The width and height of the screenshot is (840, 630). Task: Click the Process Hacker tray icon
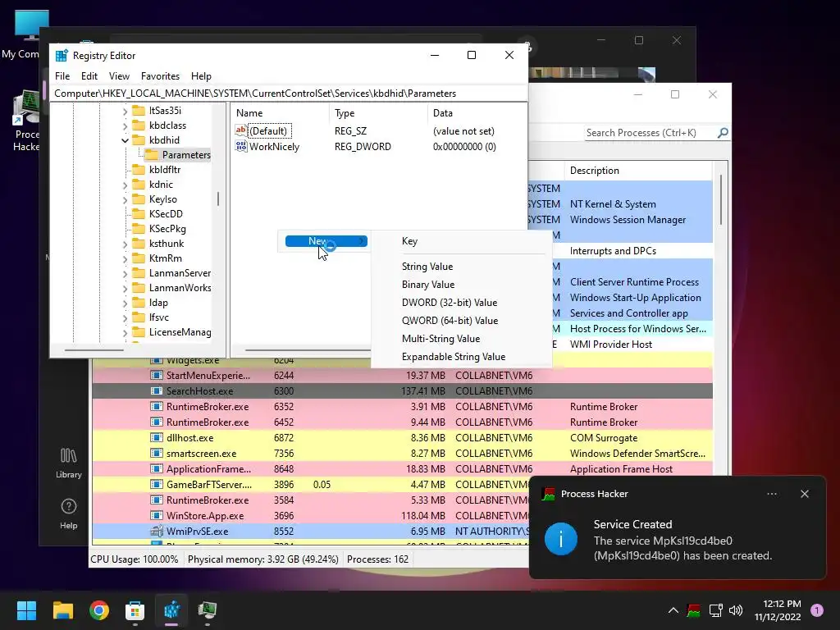(694, 610)
